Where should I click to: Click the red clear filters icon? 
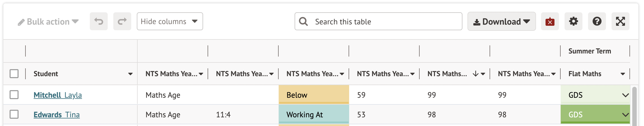550,22
